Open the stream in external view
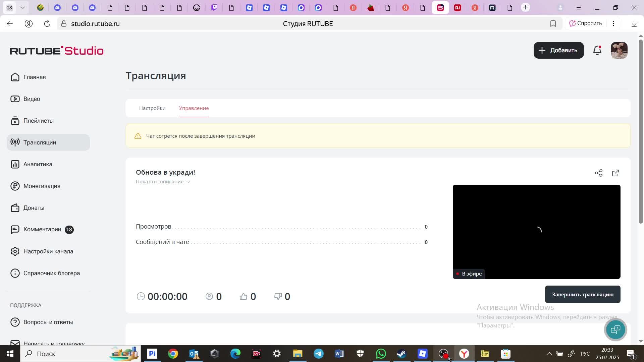 click(x=616, y=173)
